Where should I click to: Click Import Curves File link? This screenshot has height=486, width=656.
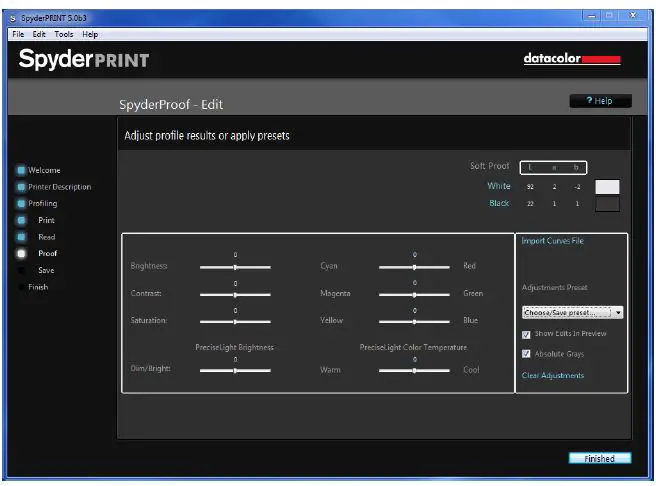[x=552, y=240]
